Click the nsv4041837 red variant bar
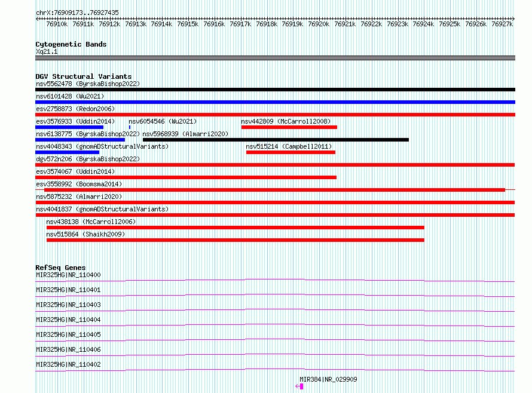532x393 pixels. point(275,216)
